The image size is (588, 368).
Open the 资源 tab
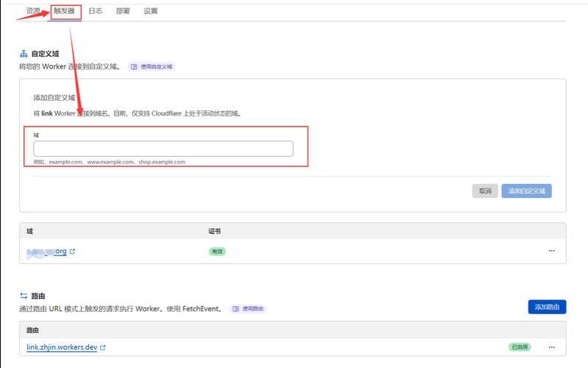[x=33, y=11]
